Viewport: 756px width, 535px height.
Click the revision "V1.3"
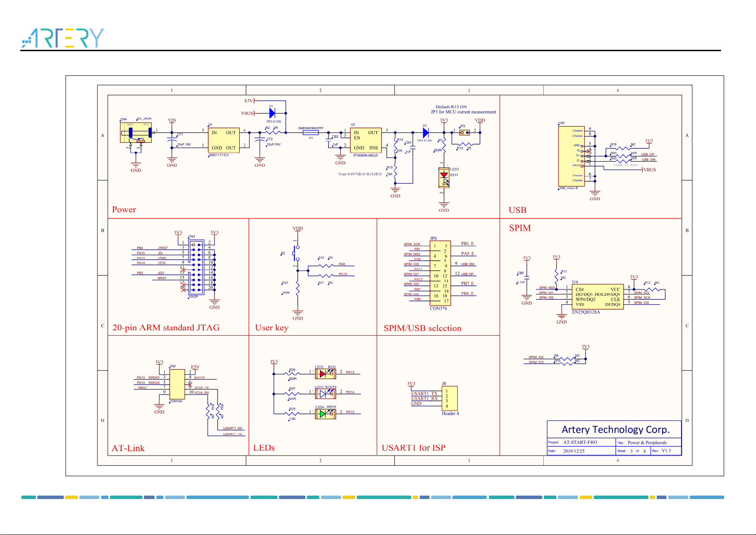point(666,451)
